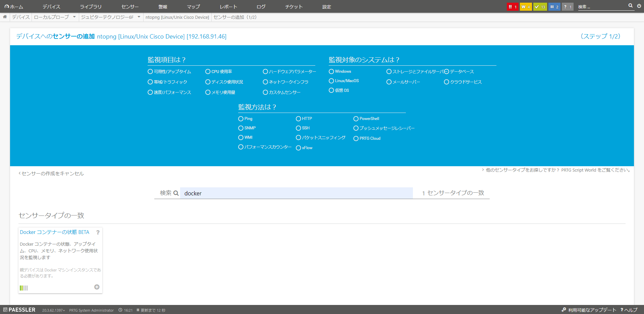Screen dimensions: 644x314
Task: Select the ディスク使用状況 radio option
Action: 208,82
